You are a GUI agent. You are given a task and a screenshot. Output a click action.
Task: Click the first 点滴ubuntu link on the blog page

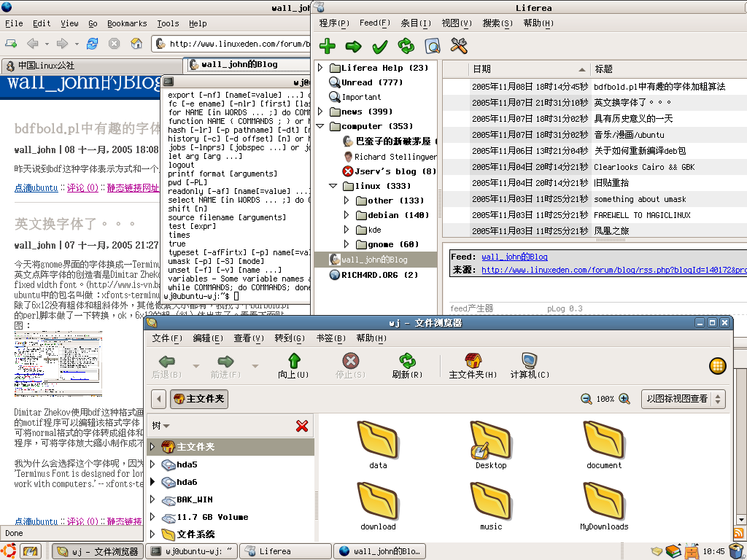(x=36, y=187)
